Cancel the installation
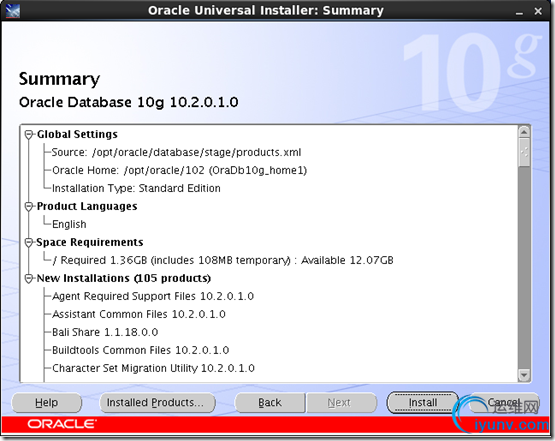 (x=504, y=402)
